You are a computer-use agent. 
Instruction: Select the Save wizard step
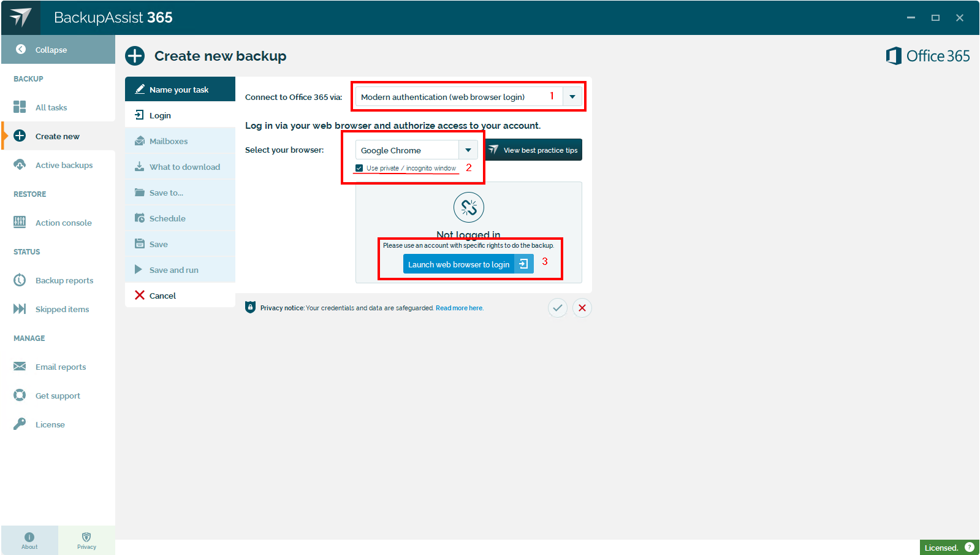pos(180,243)
